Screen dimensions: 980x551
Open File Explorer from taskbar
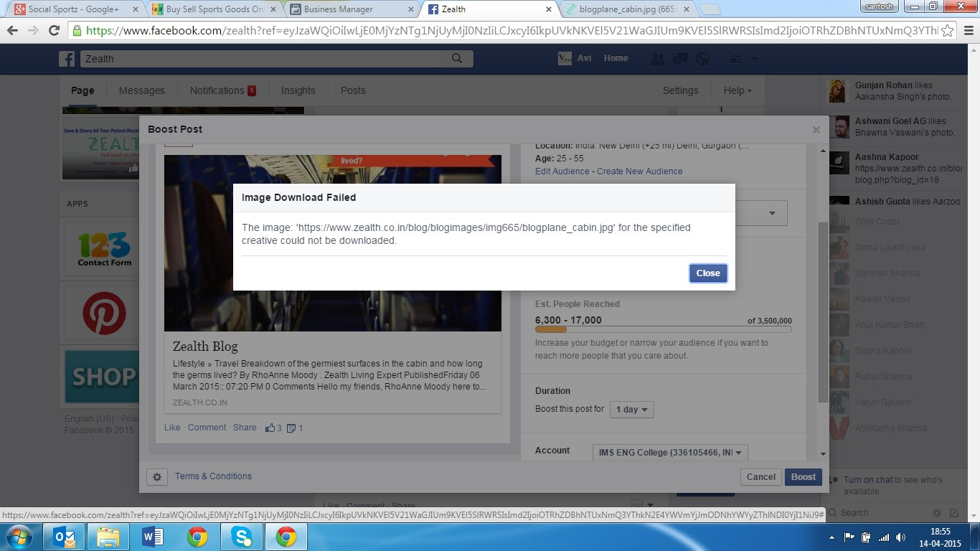[108, 537]
